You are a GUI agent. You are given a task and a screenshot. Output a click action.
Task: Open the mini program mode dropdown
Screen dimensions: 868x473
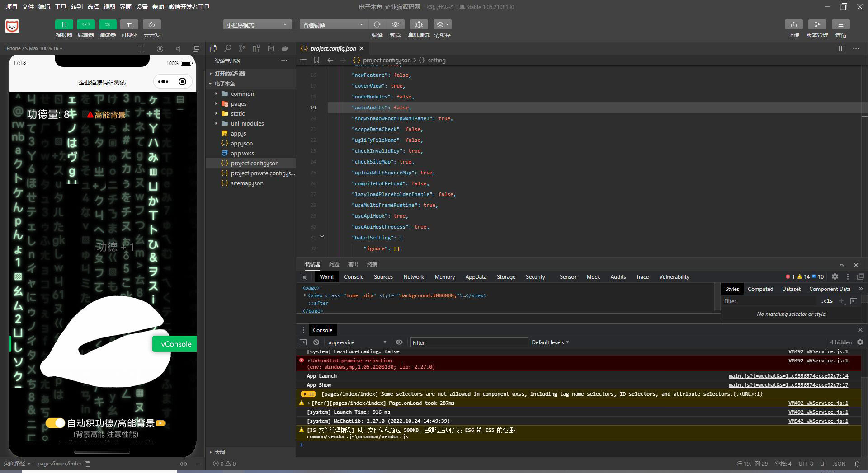(x=256, y=25)
